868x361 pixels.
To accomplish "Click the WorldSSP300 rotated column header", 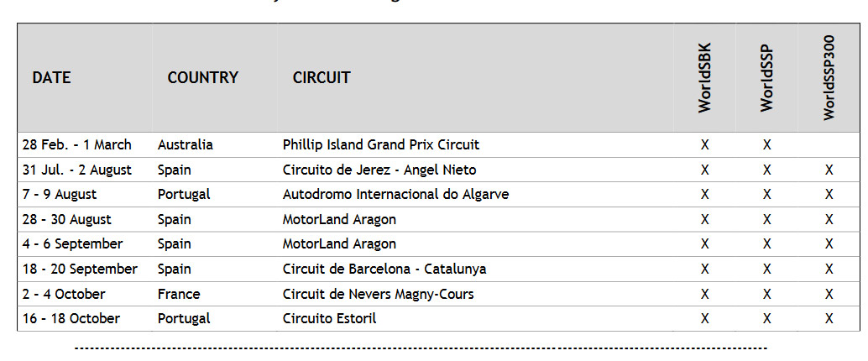I will tap(829, 77).
